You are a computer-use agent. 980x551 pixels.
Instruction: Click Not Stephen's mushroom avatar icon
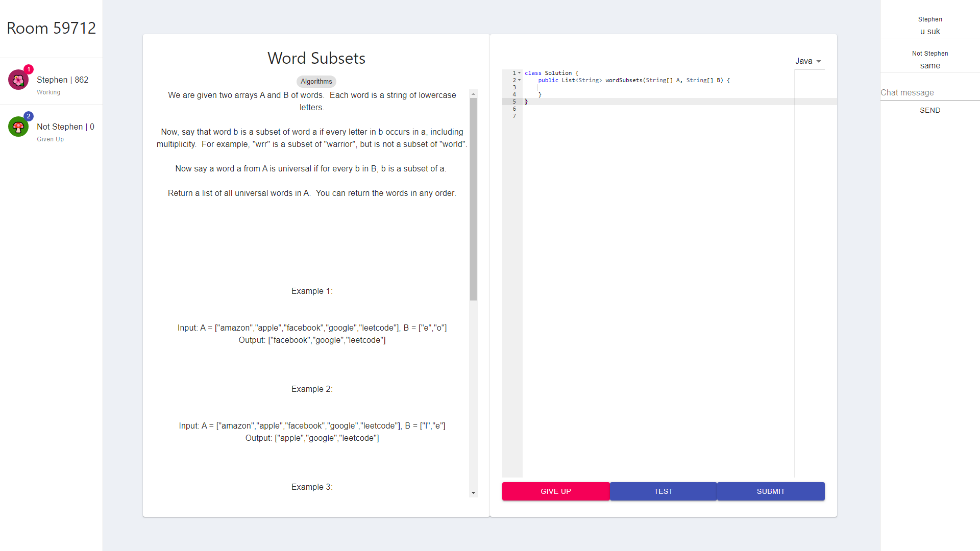tap(18, 127)
